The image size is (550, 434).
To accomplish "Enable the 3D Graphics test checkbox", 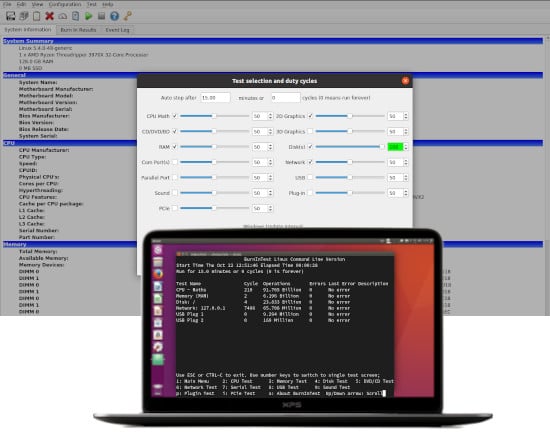I will pyautogui.click(x=310, y=131).
